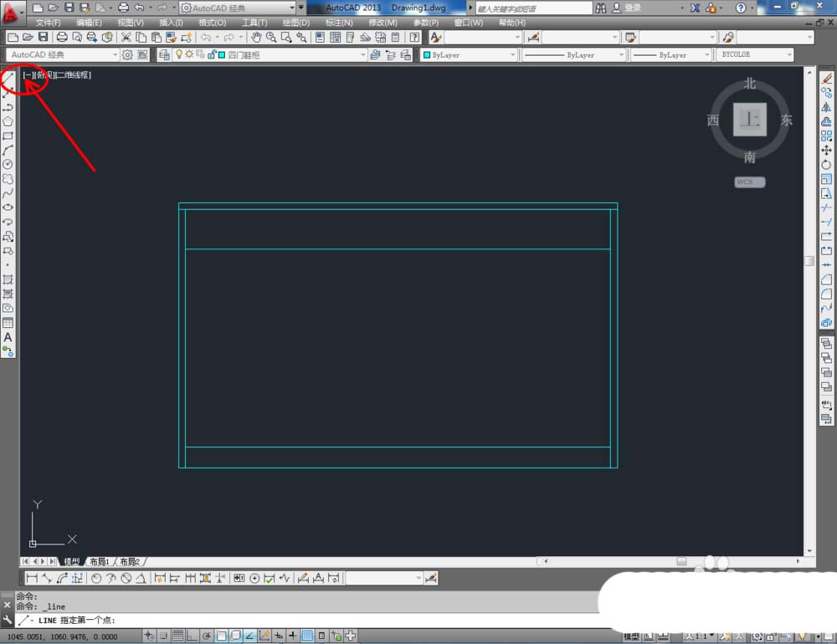Select the Chamfer modify tool
This screenshot has width=837, height=644.
[x=826, y=279]
